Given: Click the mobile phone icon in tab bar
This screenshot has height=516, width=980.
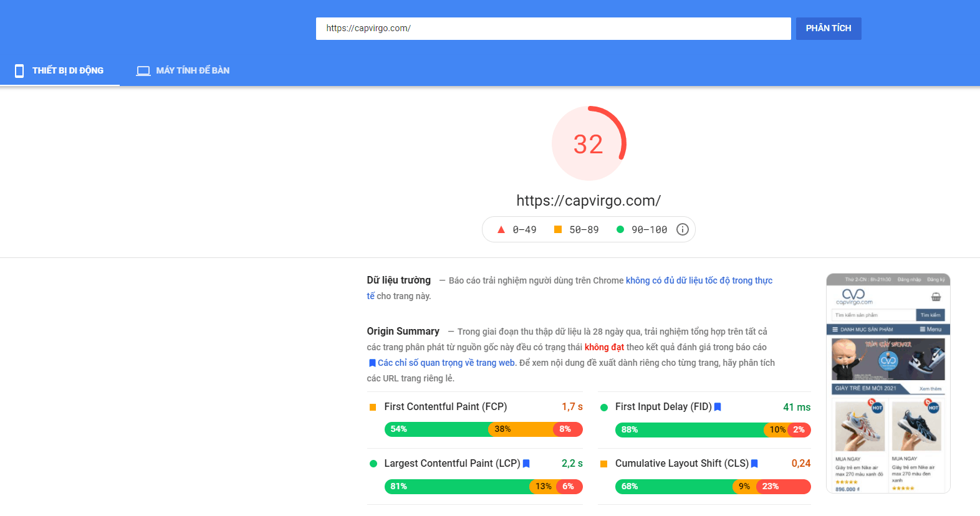Looking at the screenshot, I should point(19,71).
